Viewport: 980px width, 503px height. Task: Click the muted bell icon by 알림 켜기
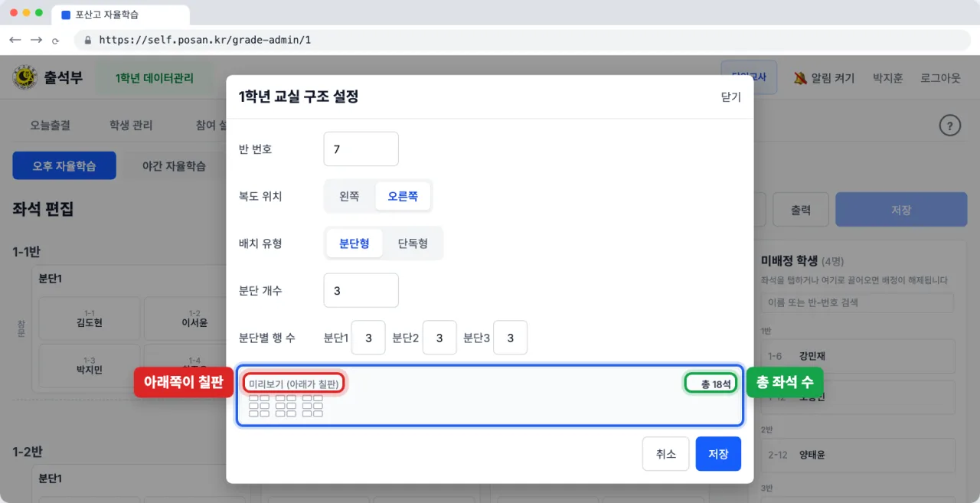(800, 78)
